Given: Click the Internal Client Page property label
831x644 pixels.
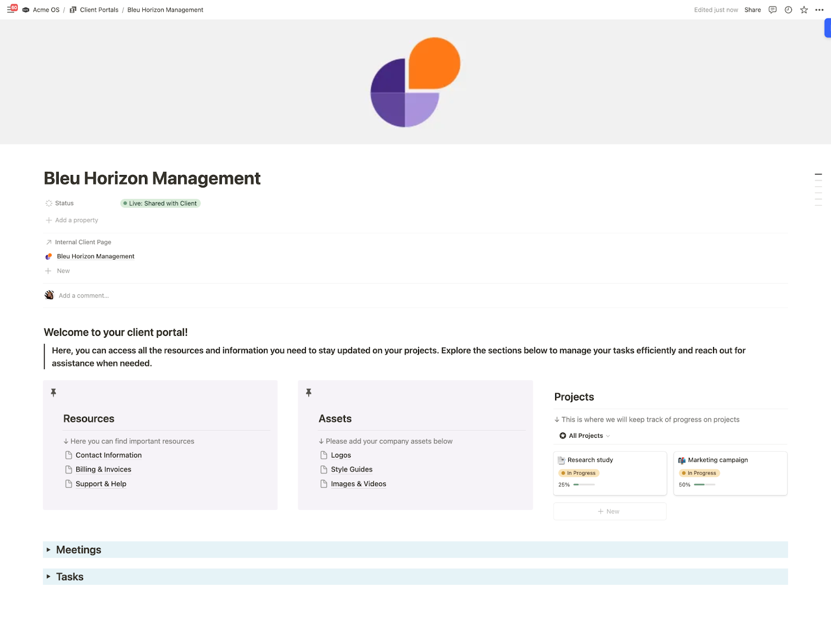Looking at the screenshot, I should 83,242.
